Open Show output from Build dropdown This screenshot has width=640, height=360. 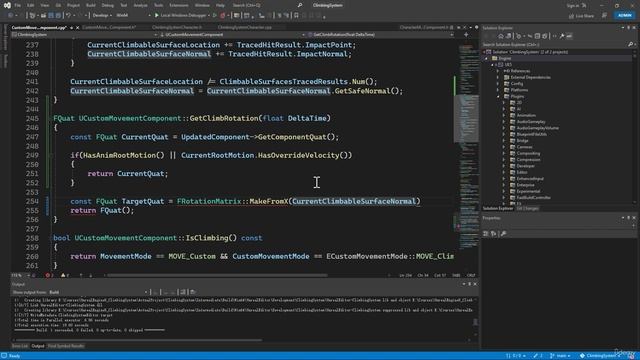pyautogui.click(x=98, y=292)
